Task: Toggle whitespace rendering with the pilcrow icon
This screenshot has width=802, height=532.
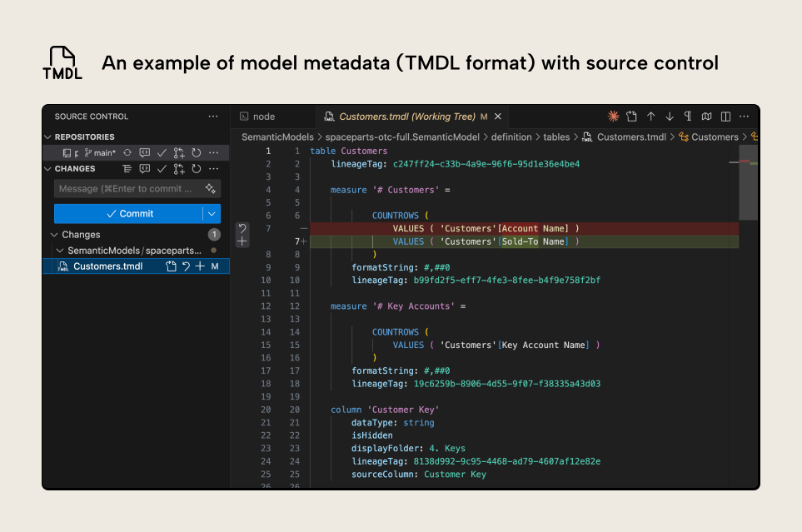Action: [x=690, y=117]
